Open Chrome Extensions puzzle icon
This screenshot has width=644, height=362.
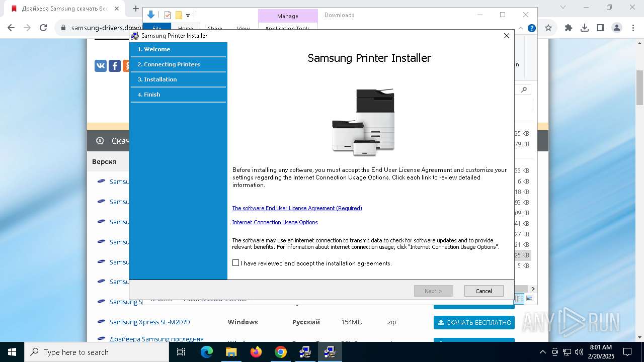click(569, 28)
